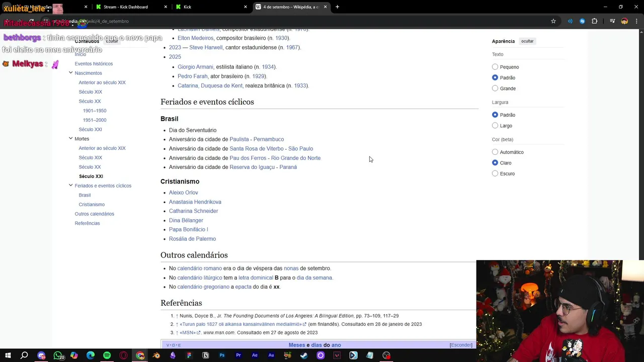Open the Chrome profile avatar
Viewport: 644px width, 362px height.
[x=624, y=21]
